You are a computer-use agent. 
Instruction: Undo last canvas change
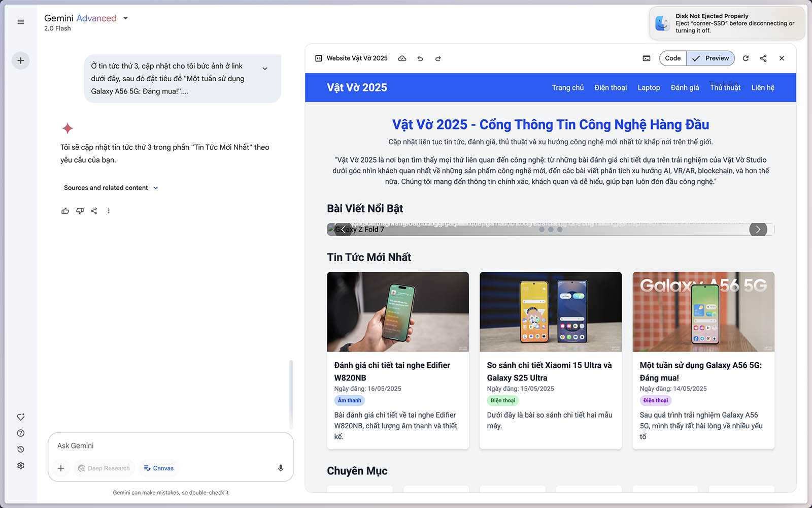click(x=420, y=58)
